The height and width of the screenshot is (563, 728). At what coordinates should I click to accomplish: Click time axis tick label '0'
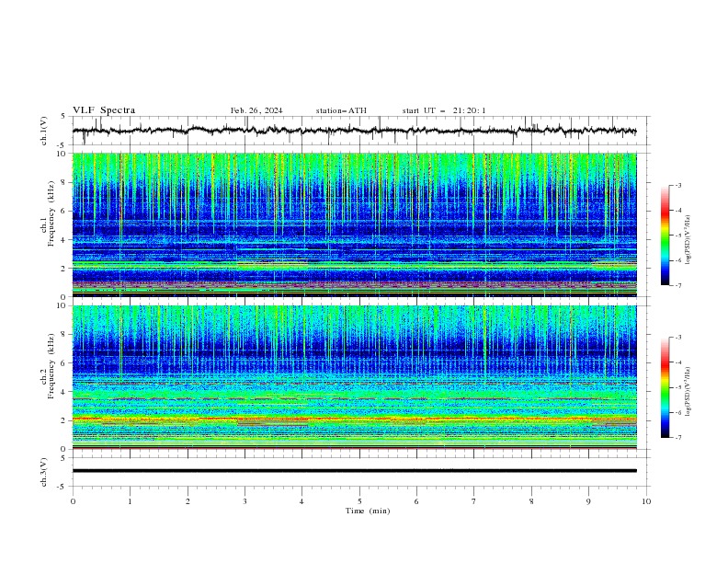[x=73, y=501]
